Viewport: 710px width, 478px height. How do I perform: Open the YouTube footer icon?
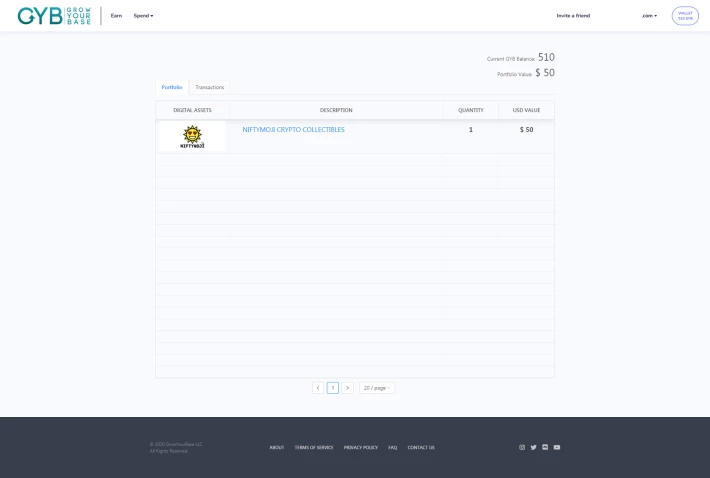(x=557, y=447)
